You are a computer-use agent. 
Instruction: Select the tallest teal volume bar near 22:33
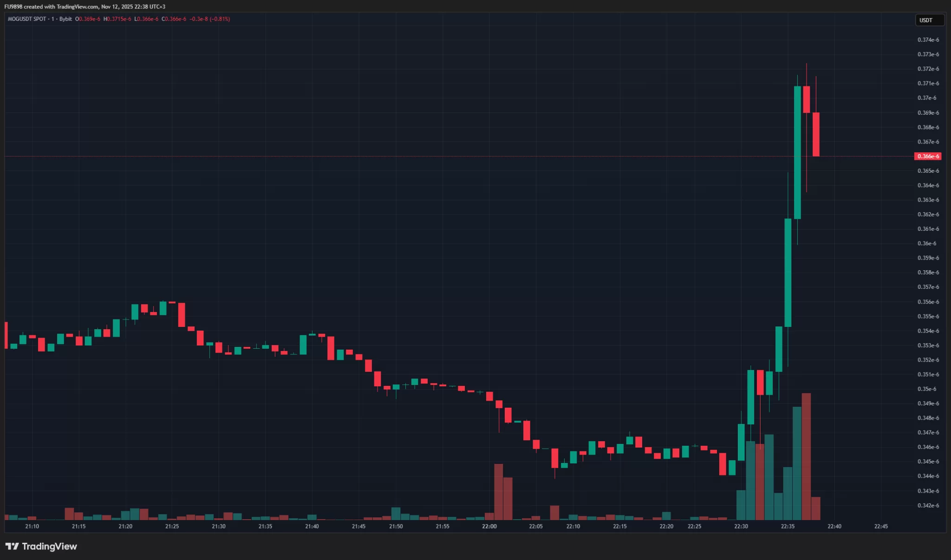tap(797, 464)
